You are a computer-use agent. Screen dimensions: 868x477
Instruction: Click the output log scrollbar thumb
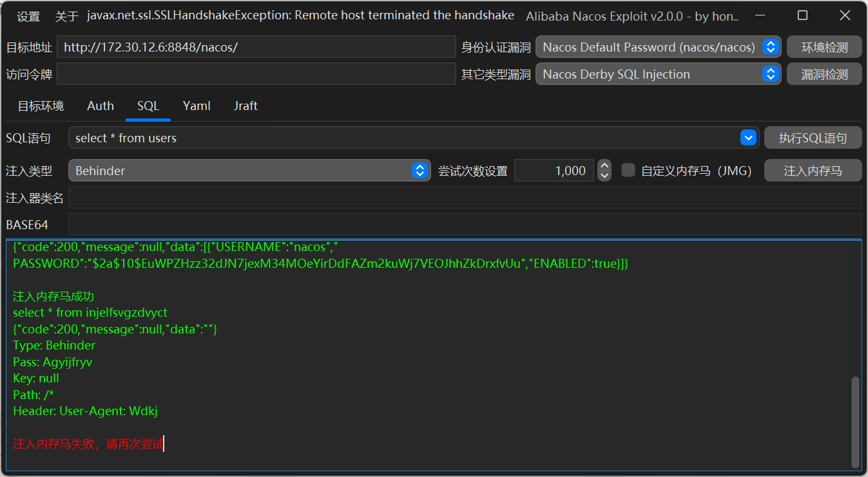pos(855,422)
